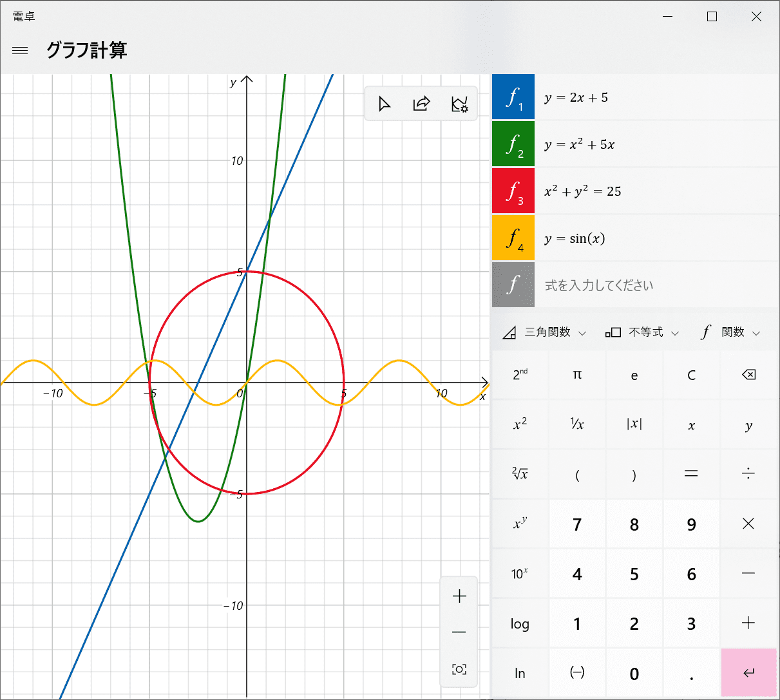
Task: Insert the variable x key
Action: click(x=691, y=424)
